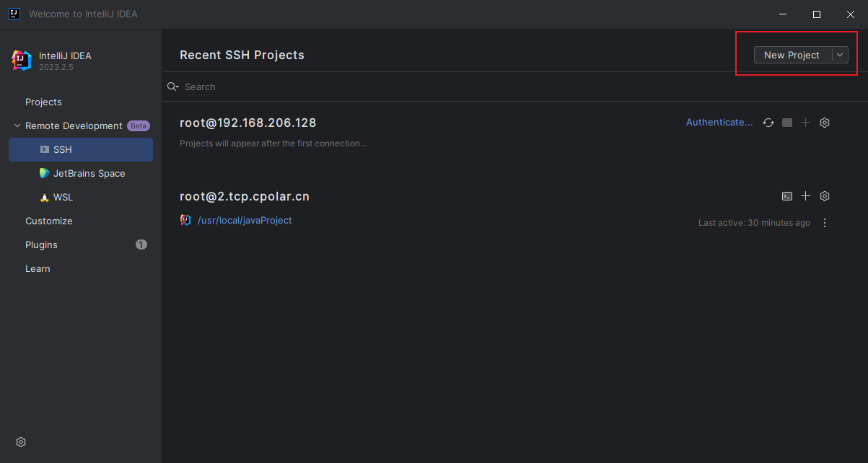
Task: Close the Welcome to IntelliJ IDEA window
Action: tap(851, 14)
